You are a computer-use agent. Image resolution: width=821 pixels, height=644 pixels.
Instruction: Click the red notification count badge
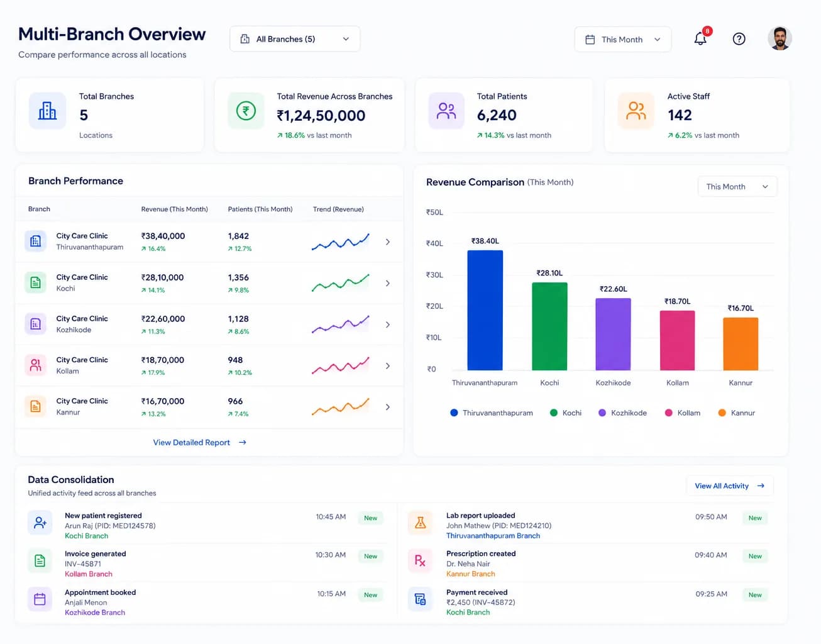[x=707, y=31]
